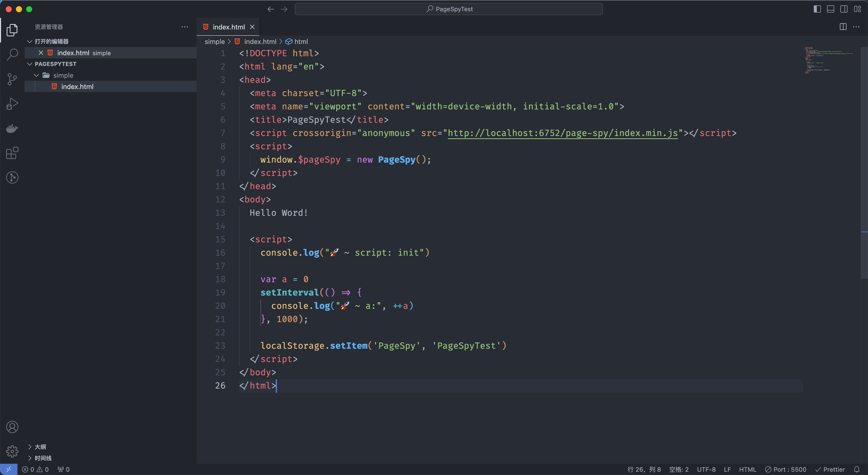Click the simple breadcrumb
Image resolution: width=868 pixels, height=475 pixels.
click(215, 42)
